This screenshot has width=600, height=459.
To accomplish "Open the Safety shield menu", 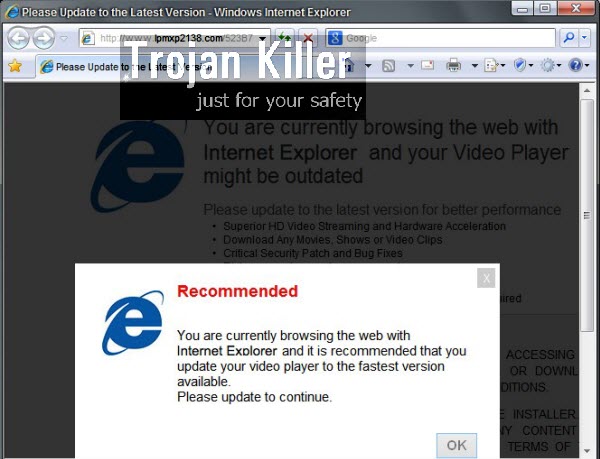I will [x=520, y=66].
